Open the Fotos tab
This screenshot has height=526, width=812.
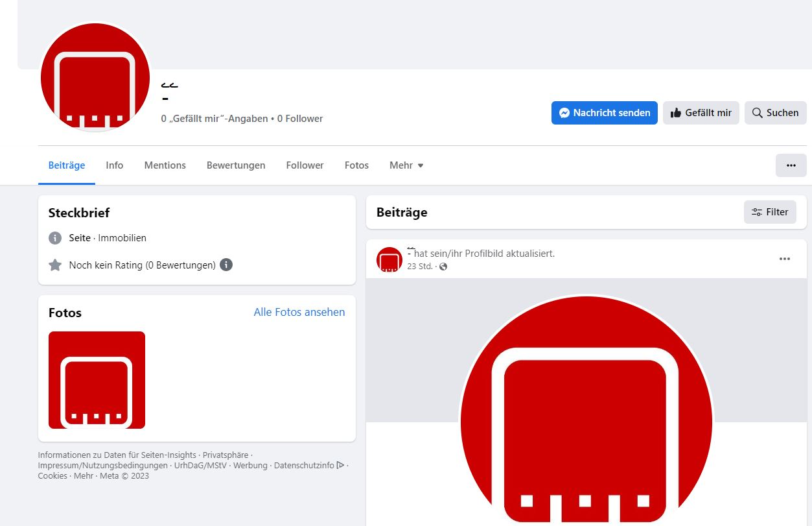pyautogui.click(x=356, y=165)
